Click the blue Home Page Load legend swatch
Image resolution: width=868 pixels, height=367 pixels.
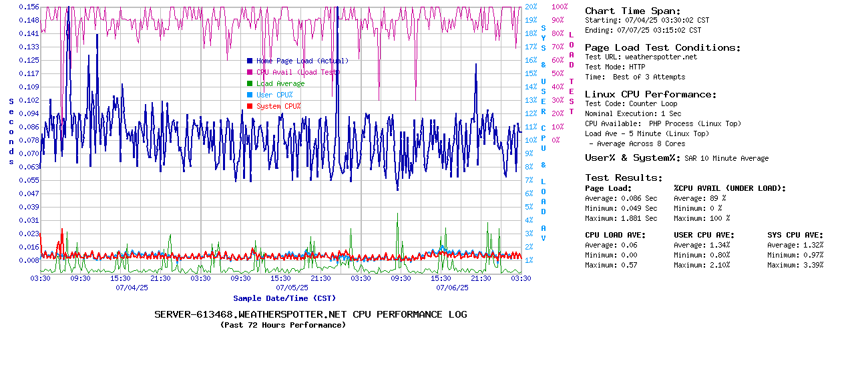click(250, 61)
